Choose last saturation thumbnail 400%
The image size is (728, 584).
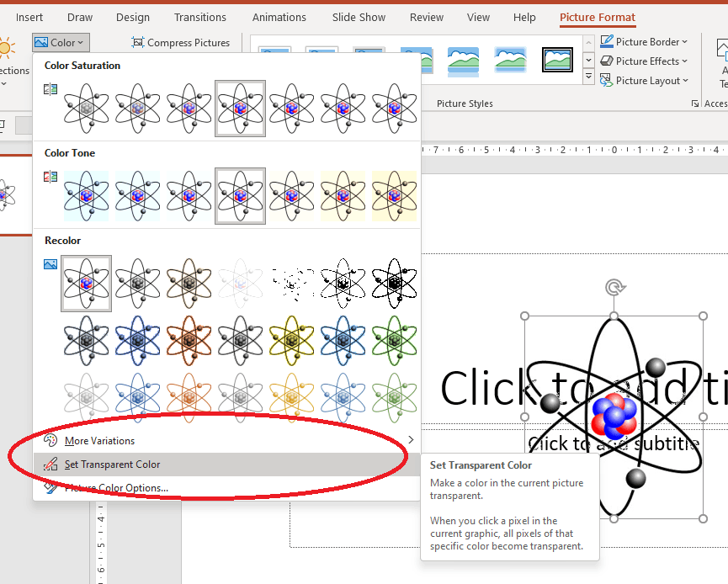[394, 109]
